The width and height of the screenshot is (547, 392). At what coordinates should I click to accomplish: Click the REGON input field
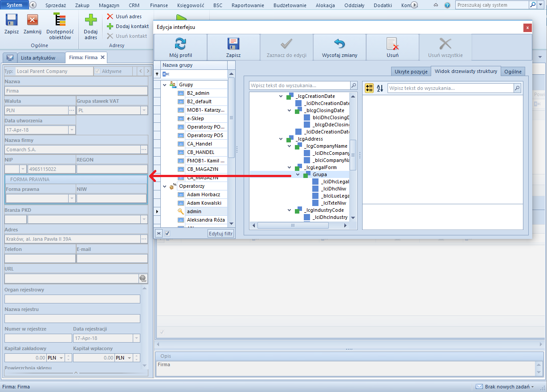(x=112, y=169)
